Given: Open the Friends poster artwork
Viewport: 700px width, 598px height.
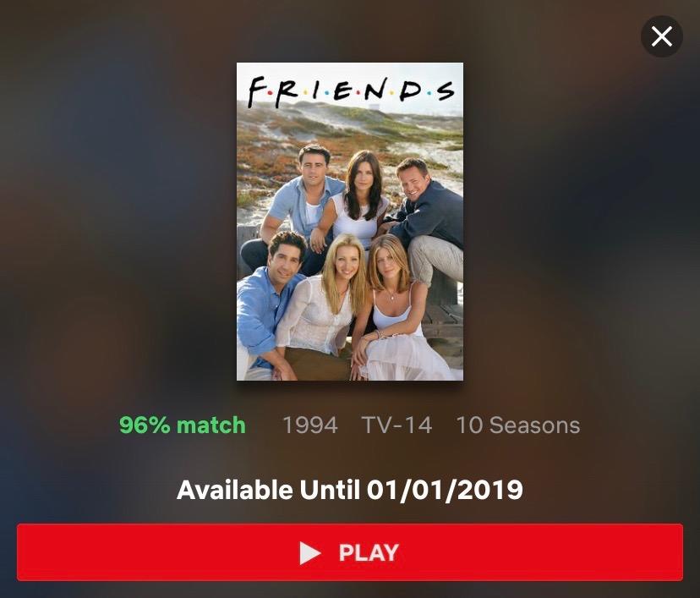Looking at the screenshot, I should point(350,222).
